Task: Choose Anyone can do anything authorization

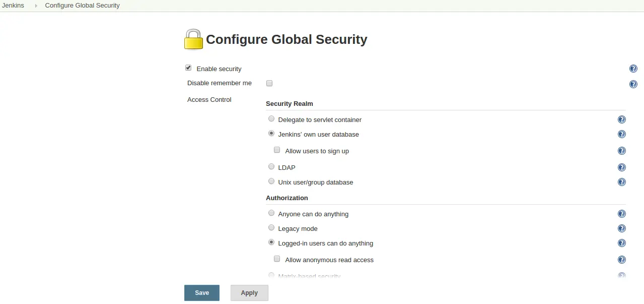Action: (x=271, y=213)
